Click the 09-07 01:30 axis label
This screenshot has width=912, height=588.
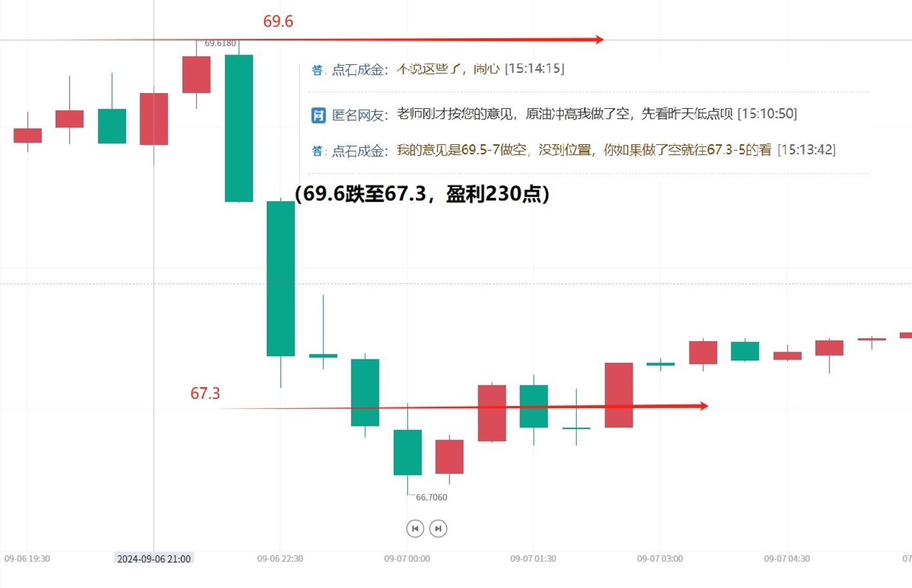point(533,559)
